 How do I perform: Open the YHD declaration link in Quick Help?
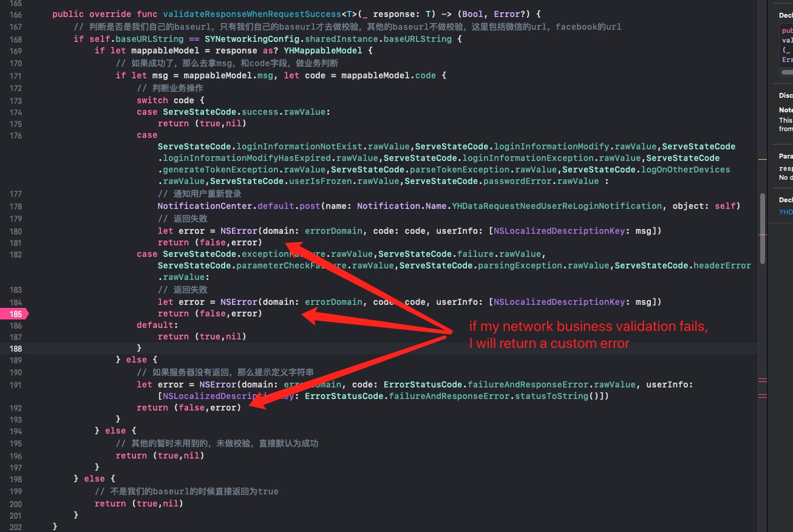coord(784,212)
